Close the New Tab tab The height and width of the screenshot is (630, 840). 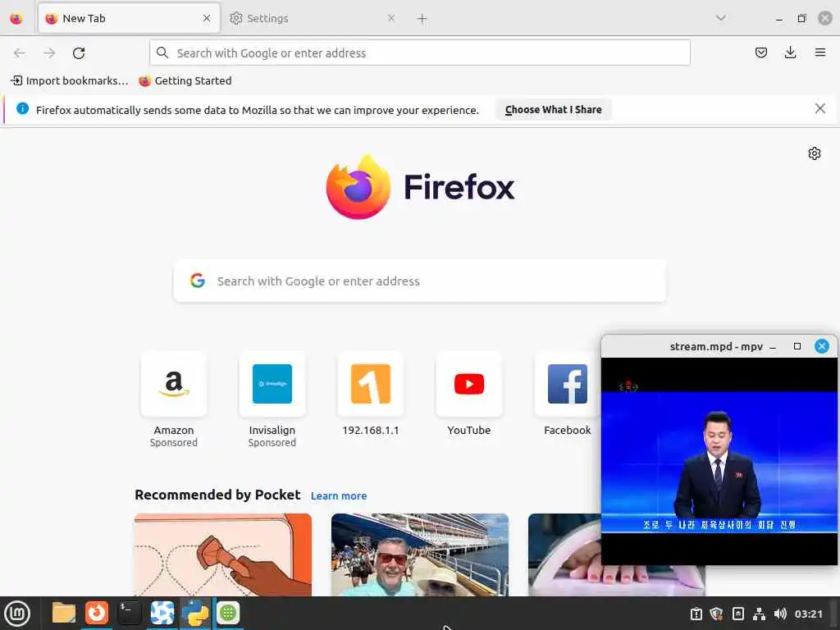click(x=207, y=18)
